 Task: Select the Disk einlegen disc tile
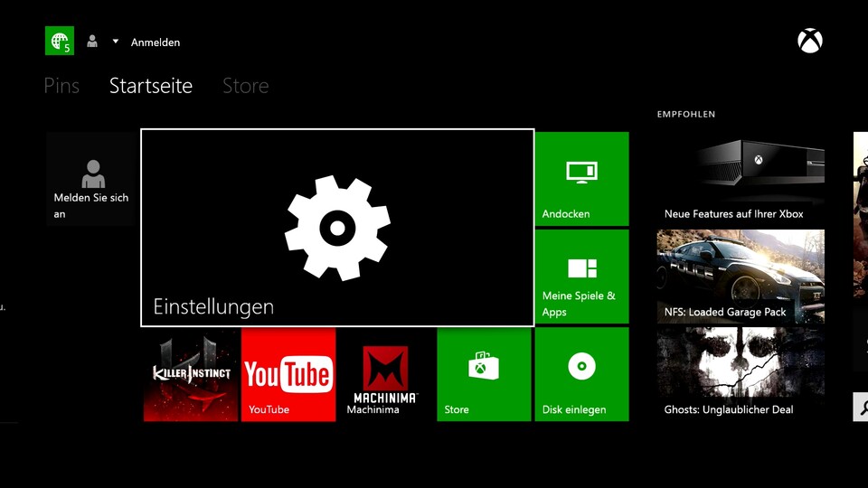[x=581, y=374]
